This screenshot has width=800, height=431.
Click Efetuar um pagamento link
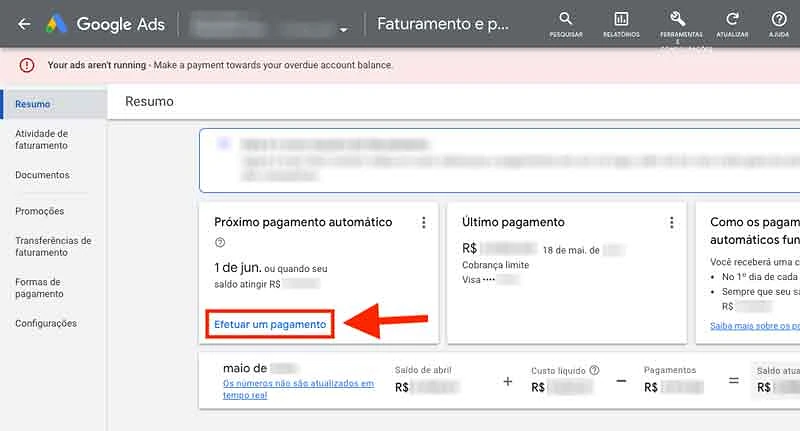coord(270,324)
